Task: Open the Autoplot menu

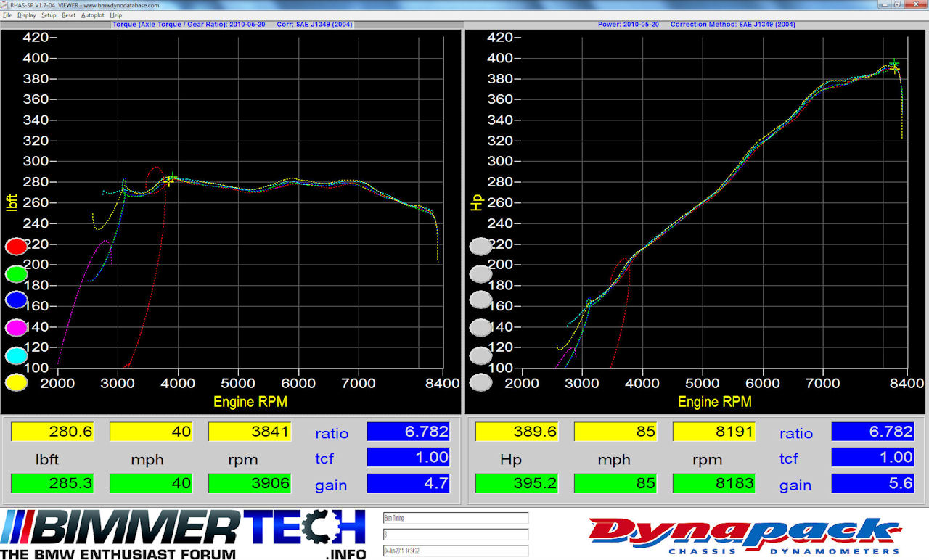Action: tap(92, 15)
